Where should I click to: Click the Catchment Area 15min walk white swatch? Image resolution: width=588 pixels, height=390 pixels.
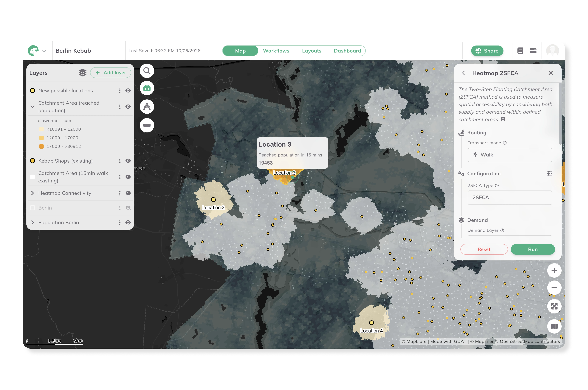pyautogui.click(x=32, y=177)
